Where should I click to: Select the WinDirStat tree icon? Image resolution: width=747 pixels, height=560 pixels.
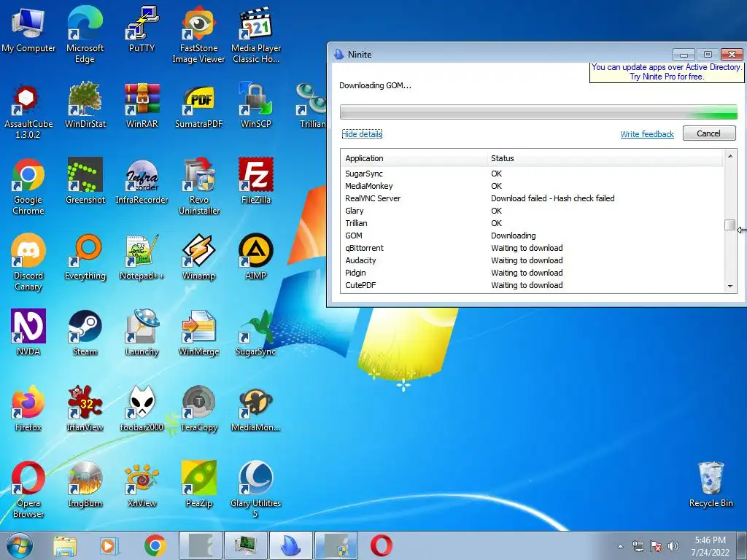pos(85,105)
